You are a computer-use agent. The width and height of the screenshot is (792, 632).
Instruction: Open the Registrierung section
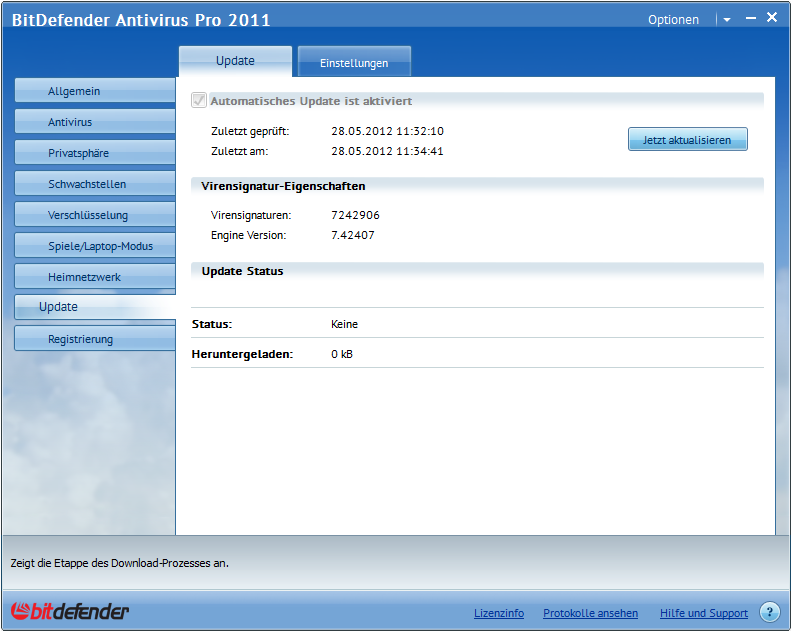click(95, 338)
